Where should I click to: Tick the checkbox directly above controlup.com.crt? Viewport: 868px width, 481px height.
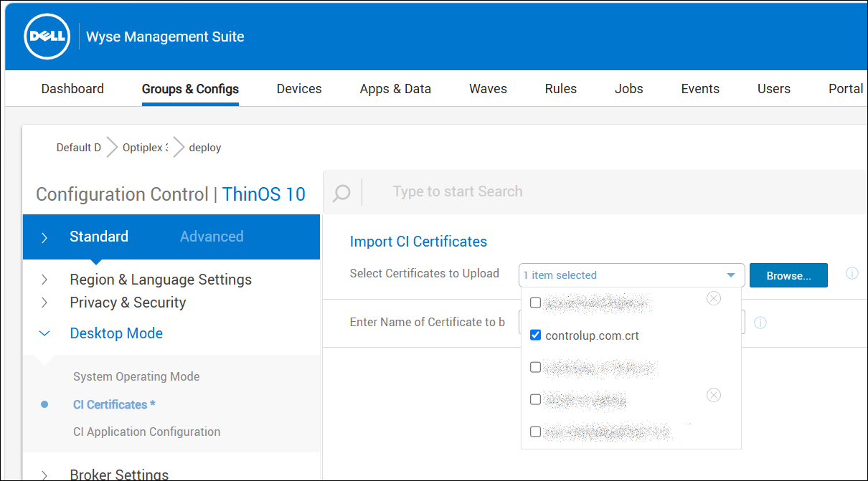click(x=535, y=303)
